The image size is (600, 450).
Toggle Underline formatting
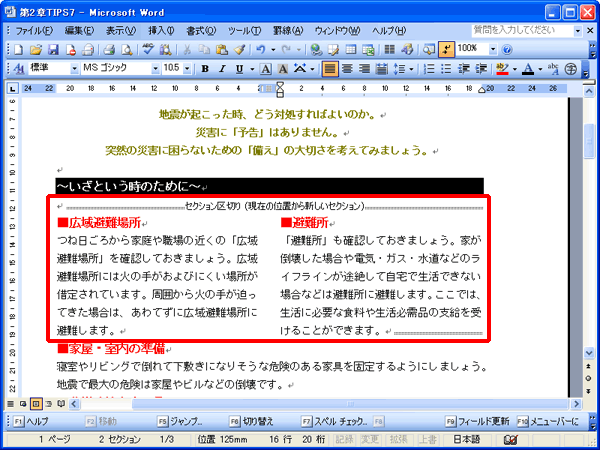[240, 69]
